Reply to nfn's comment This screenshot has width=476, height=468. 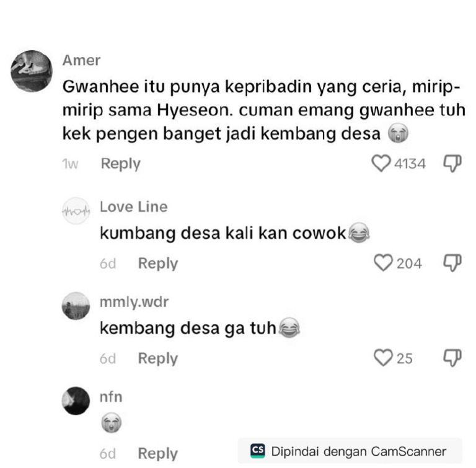[x=158, y=454]
